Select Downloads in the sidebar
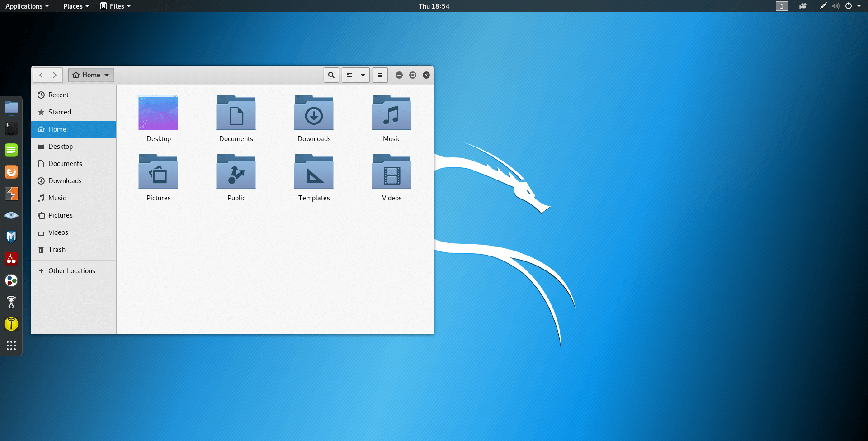 pos(74,181)
